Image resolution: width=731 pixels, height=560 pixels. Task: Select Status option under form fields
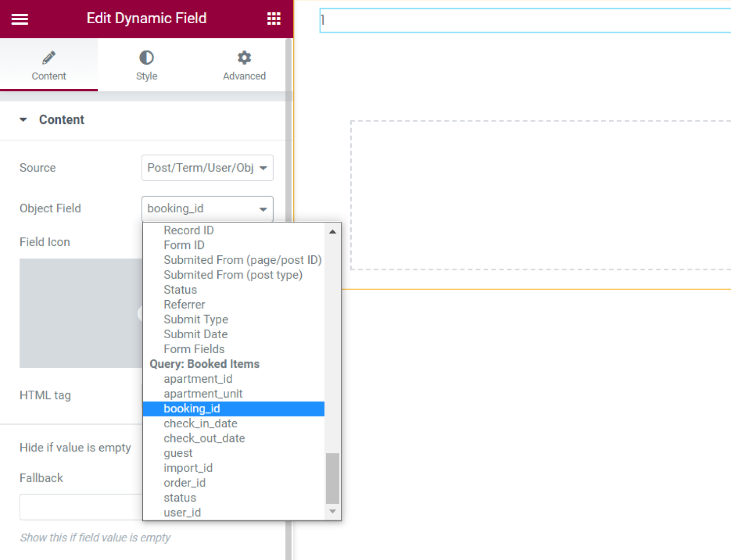coord(234,289)
